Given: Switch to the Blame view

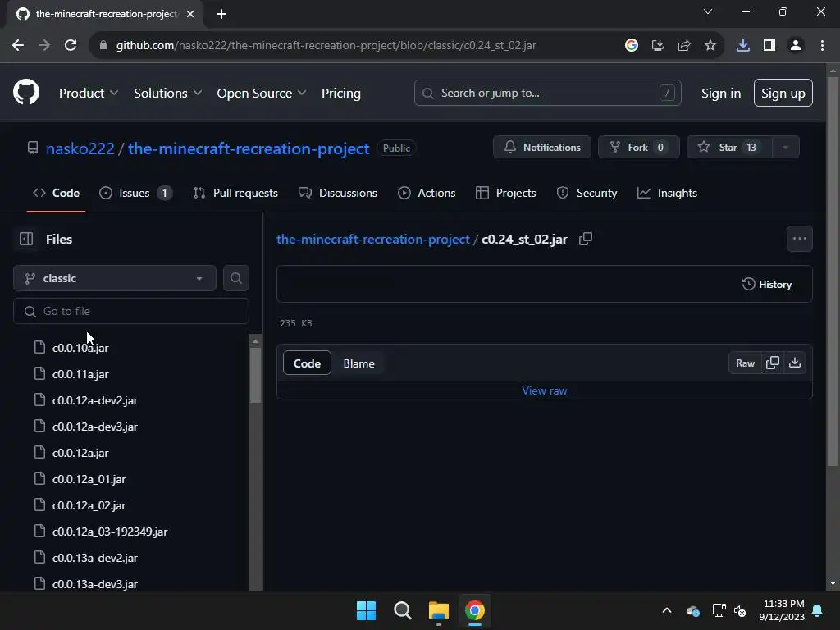Looking at the screenshot, I should point(359,363).
